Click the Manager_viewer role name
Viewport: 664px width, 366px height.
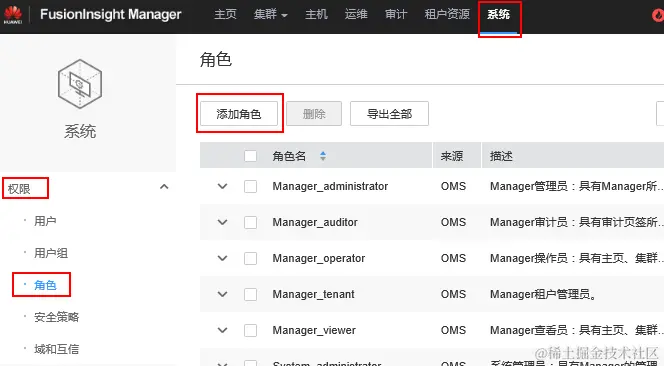[x=314, y=330]
